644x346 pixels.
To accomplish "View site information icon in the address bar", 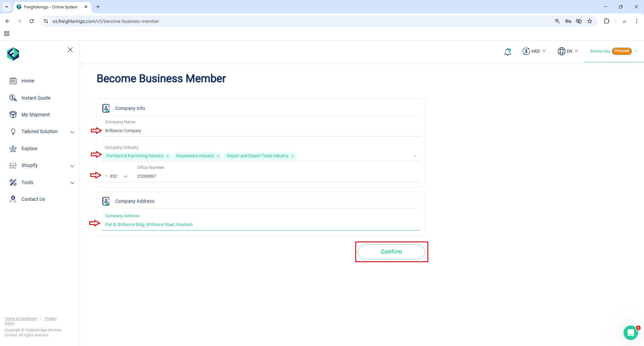I will (x=46, y=21).
